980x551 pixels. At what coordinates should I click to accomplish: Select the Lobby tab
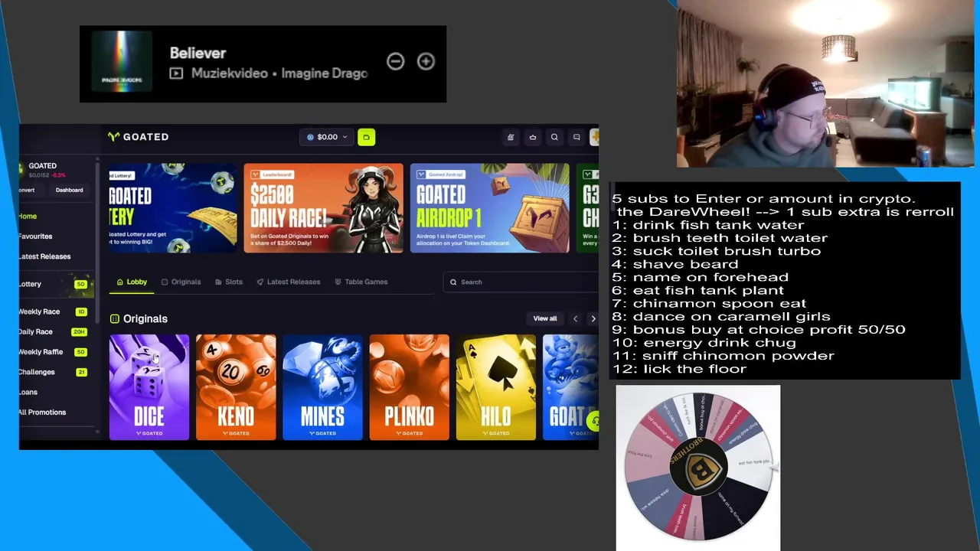(132, 282)
